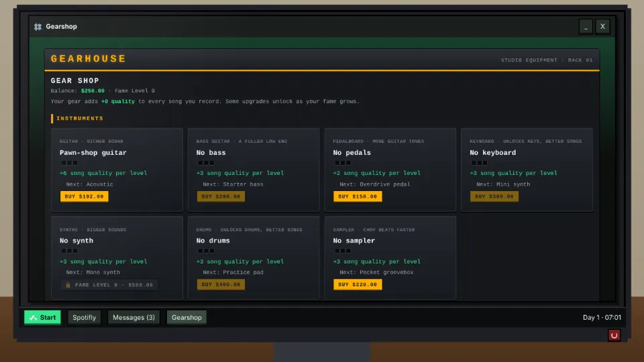This screenshot has width=644, height=362.
Task: Buy the Acoustic guitar for $192.00
Action: (x=85, y=196)
